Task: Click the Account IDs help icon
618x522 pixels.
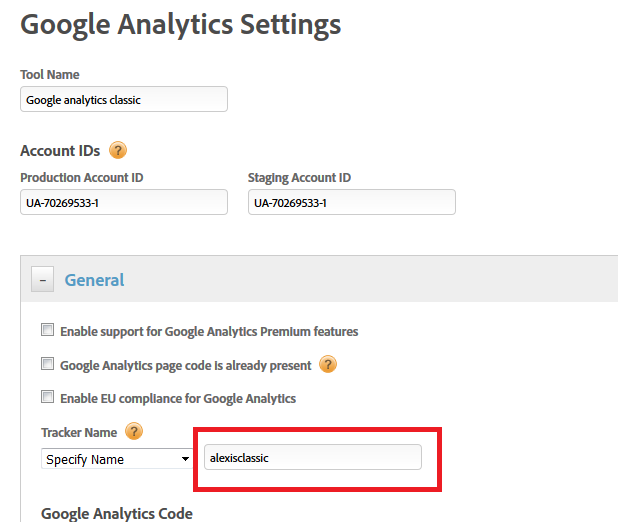Action: [118, 151]
